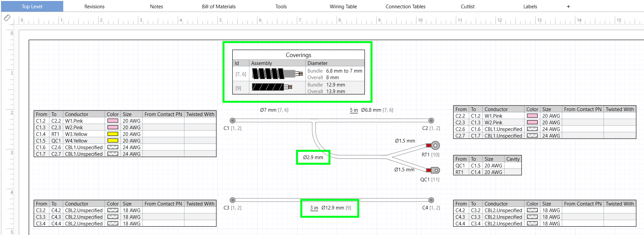Add a new tab with the plus icon
644x235 pixels.
click(569, 7)
